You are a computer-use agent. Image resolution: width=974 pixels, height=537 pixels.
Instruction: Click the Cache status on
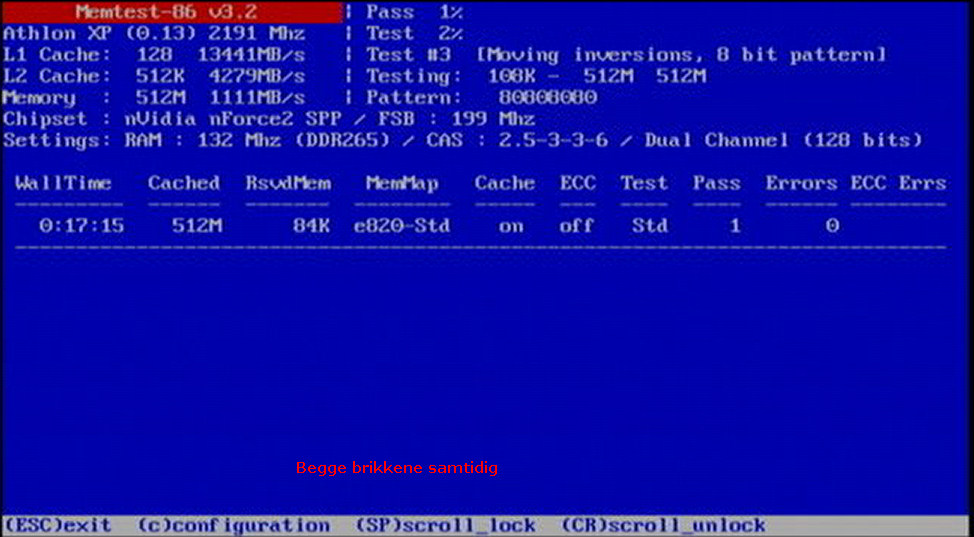click(x=511, y=226)
